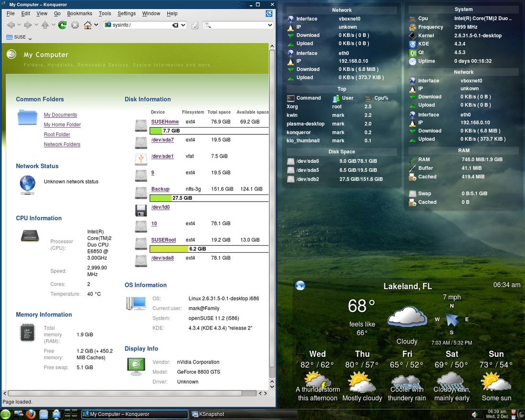Image resolution: width=525 pixels, height=420 pixels.
Task: Click the hard disk icon beside Backup
Action: click(141, 193)
